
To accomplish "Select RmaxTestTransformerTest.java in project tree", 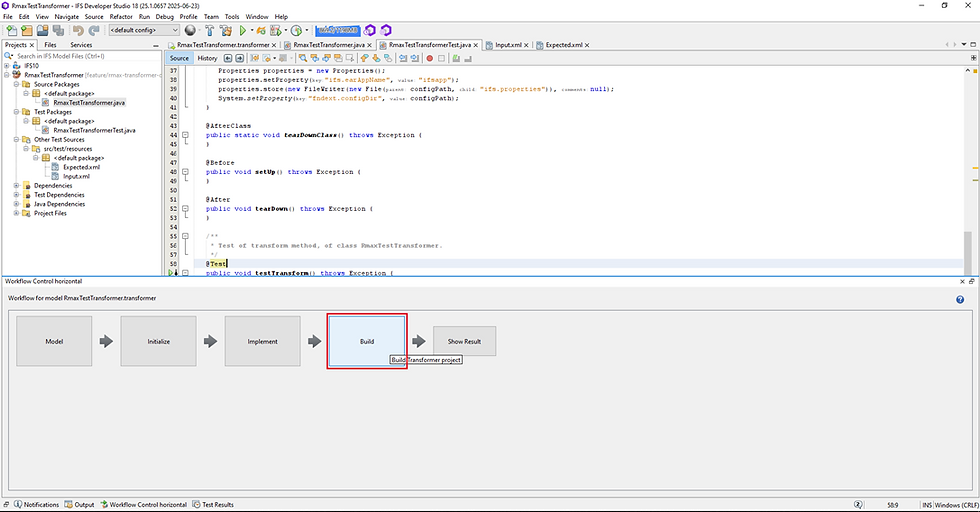I will coord(94,130).
